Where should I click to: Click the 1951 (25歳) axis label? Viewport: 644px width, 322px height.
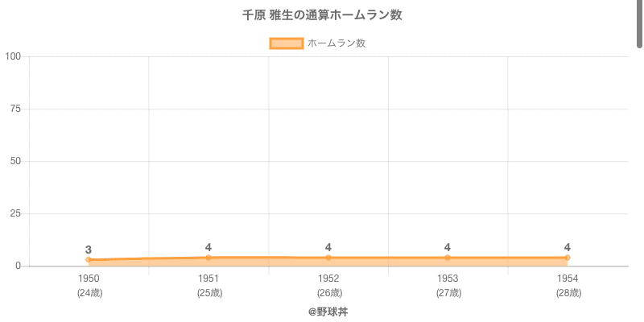[x=208, y=286]
